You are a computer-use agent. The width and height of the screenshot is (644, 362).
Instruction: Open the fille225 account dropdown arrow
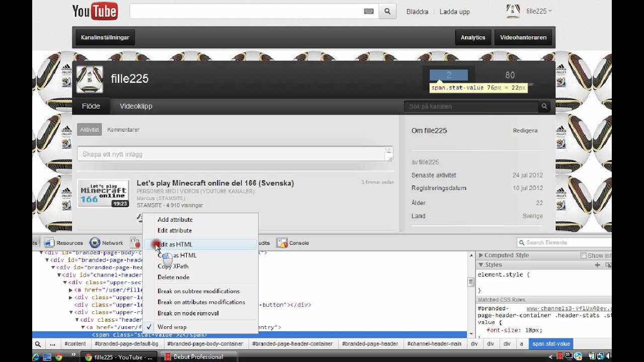pos(550,11)
